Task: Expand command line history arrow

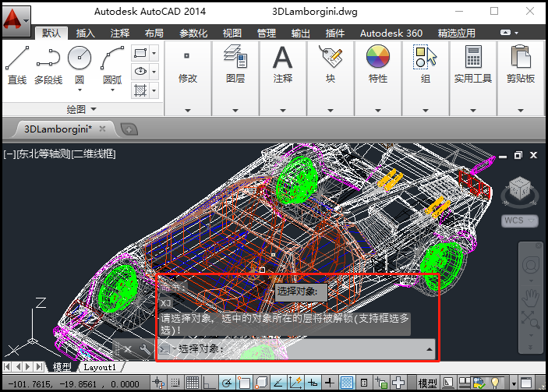Action: click(x=430, y=349)
